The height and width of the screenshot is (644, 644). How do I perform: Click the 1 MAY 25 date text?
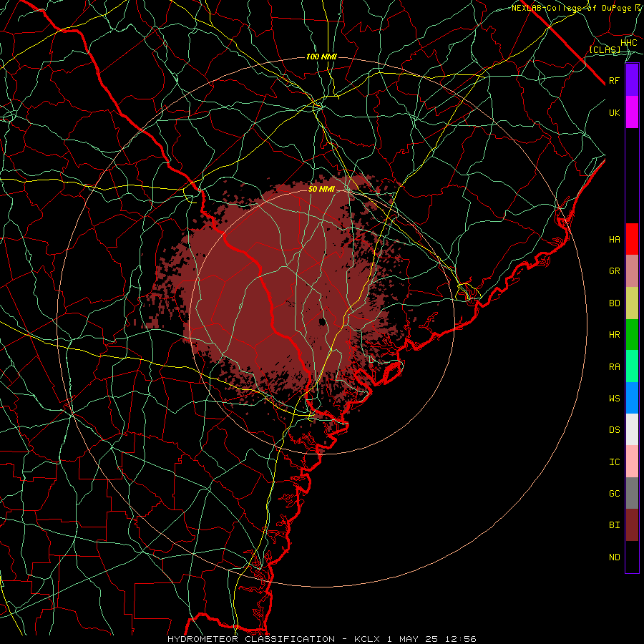(x=413, y=639)
